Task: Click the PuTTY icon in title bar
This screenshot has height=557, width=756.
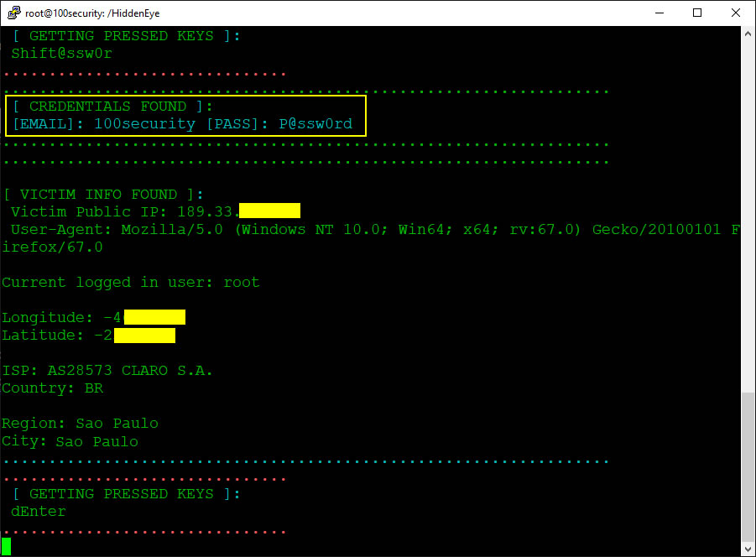Action: 13,13
